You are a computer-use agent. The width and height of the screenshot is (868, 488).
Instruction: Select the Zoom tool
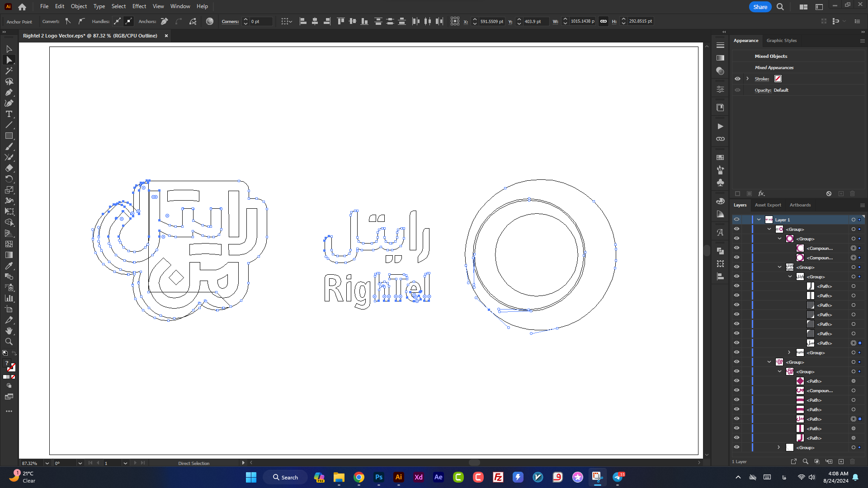tap(9, 342)
